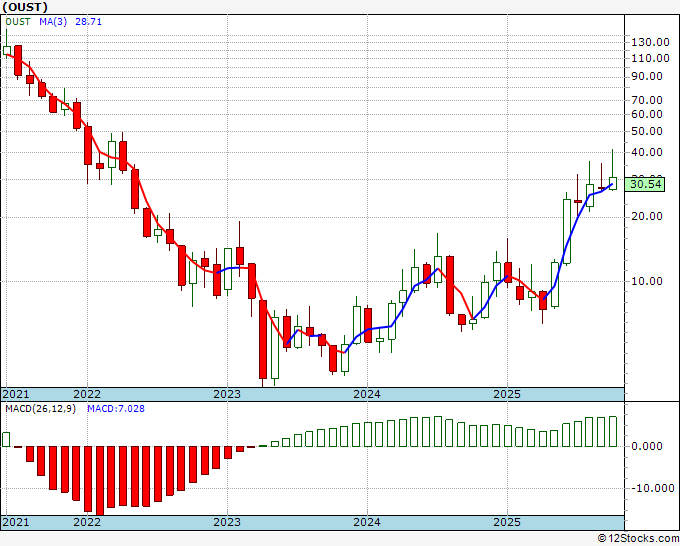Viewport: 680px width, 546px height.
Task: Select 2023 on the price timeline
Action: point(227,394)
